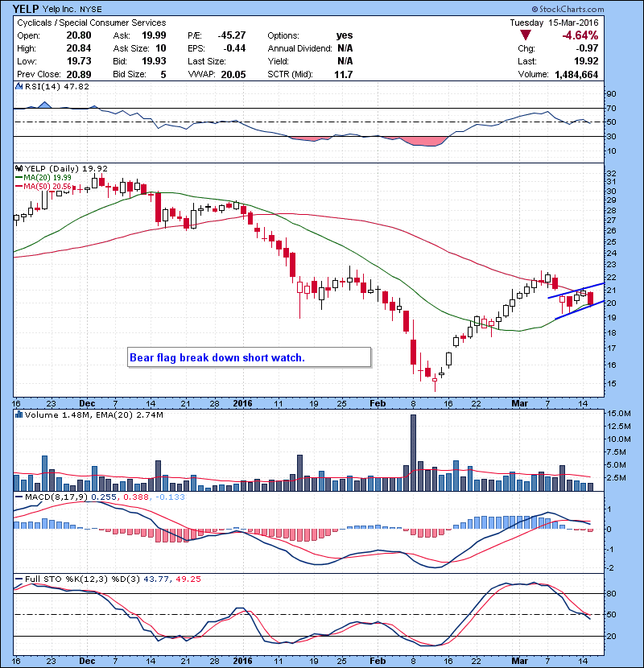
Task: Click the 15.0M label on the volume axis
Action: pyautogui.click(x=619, y=413)
